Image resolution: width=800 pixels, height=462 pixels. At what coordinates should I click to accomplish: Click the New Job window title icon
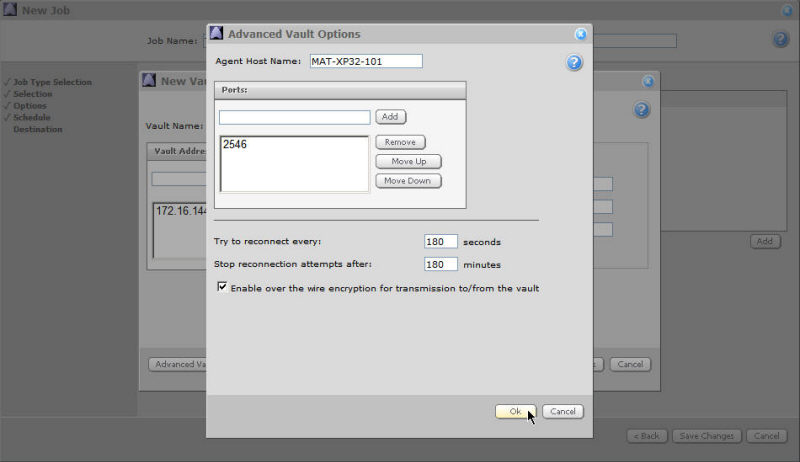click(9, 10)
